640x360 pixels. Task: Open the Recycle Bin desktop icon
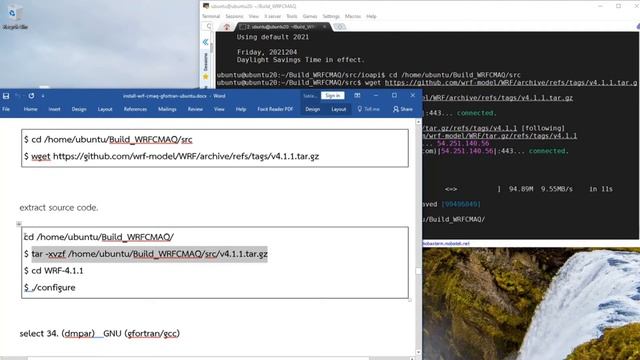click(15, 17)
